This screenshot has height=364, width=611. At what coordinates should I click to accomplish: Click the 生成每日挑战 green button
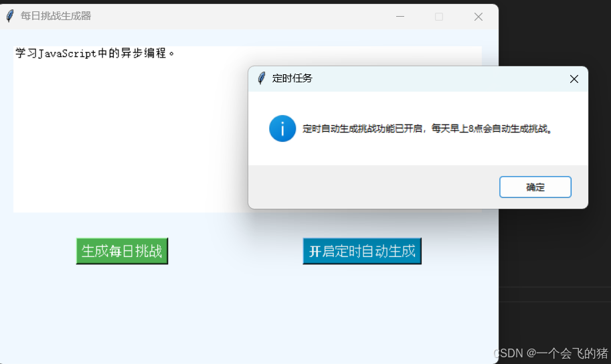(122, 251)
